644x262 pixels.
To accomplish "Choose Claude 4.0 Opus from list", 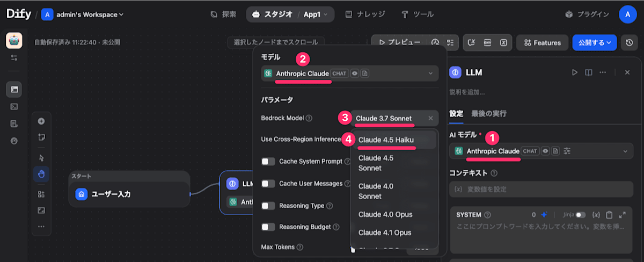I will click(x=394, y=214).
